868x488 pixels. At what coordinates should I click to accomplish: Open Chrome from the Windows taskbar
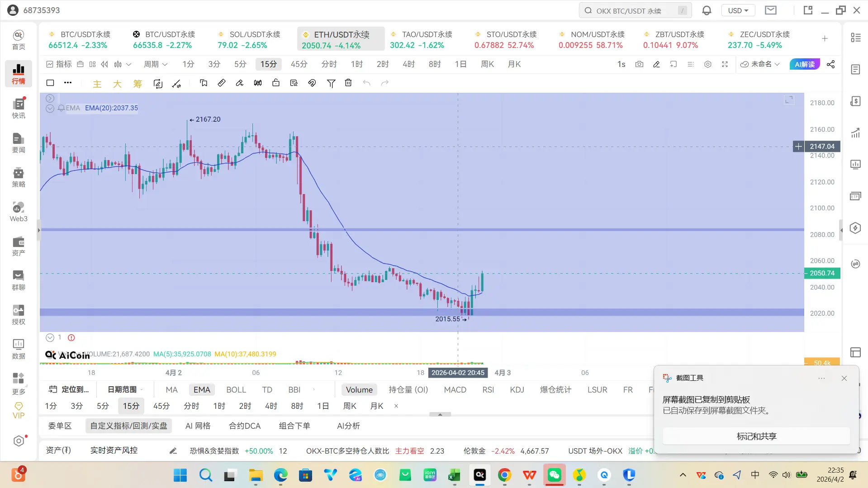[504, 475]
